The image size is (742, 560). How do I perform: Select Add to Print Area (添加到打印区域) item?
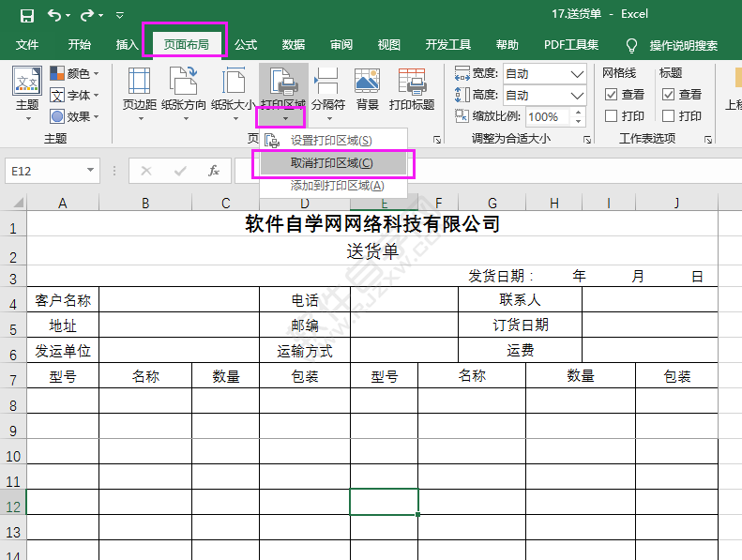333,186
